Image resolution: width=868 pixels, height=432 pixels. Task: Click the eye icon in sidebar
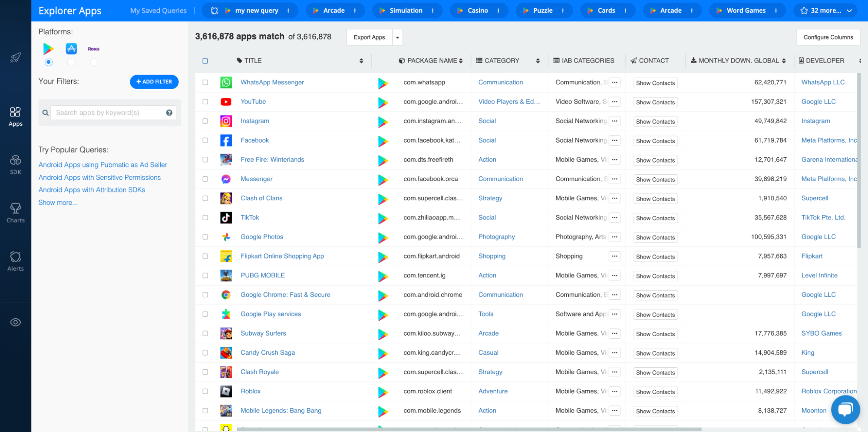tap(16, 322)
